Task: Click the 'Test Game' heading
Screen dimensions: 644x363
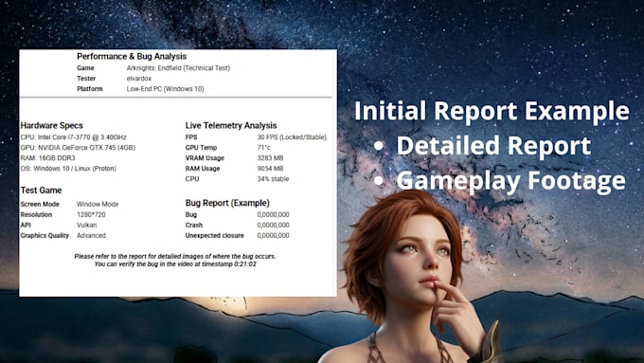Action: click(x=41, y=191)
